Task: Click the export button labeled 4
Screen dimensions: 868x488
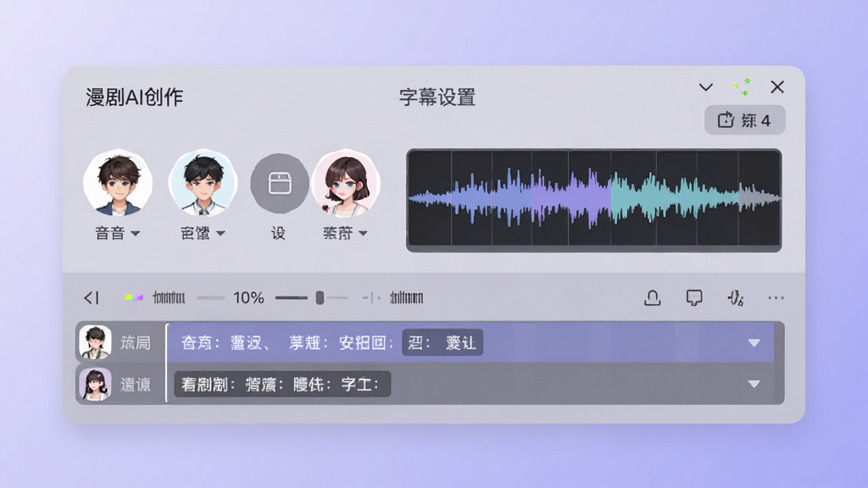Action: [x=744, y=120]
